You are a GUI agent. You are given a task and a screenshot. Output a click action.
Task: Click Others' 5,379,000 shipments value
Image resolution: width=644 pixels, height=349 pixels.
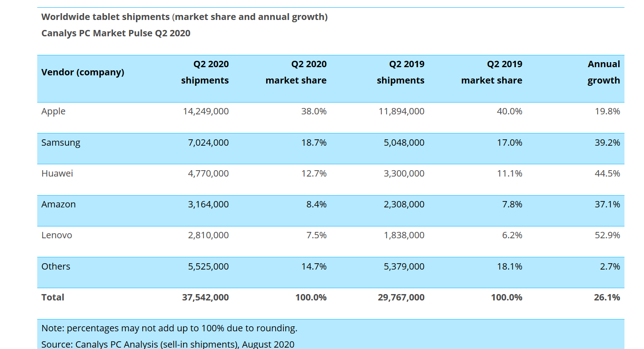click(x=404, y=266)
